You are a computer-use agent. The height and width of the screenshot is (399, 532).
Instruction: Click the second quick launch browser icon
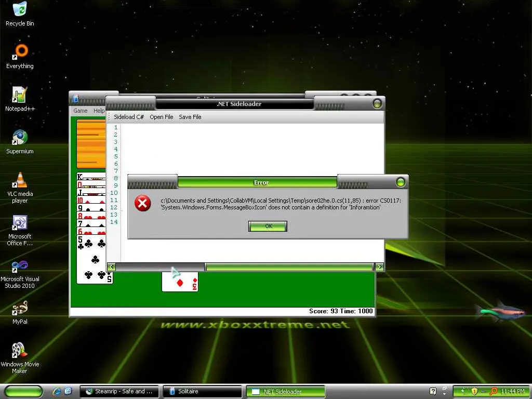(x=68, y=391)
